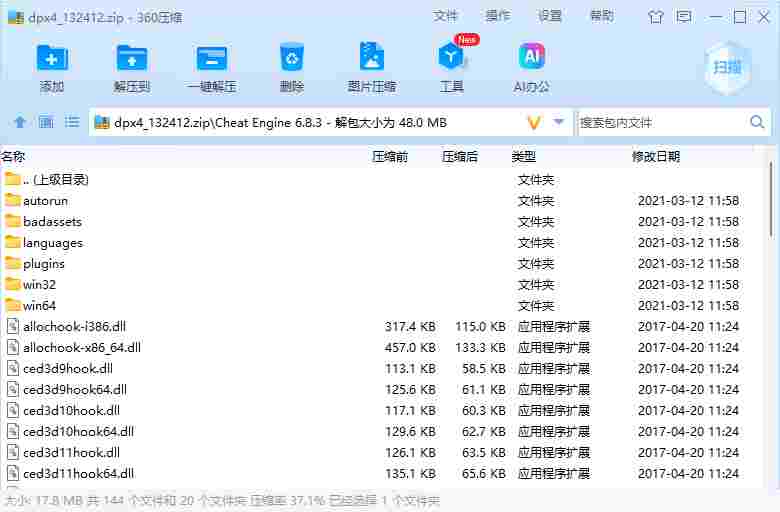Open the 操作 menu
780x512 pixels.
click(497, 16)
